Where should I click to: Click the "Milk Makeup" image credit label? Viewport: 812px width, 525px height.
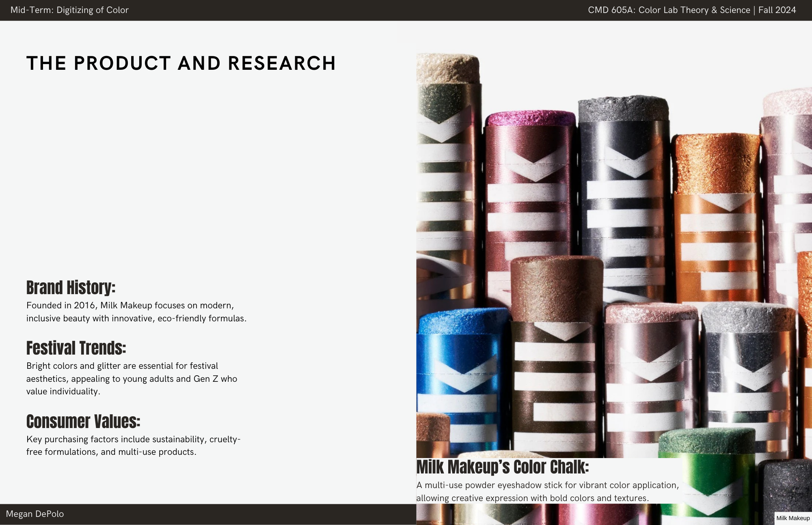click(793, 518)
